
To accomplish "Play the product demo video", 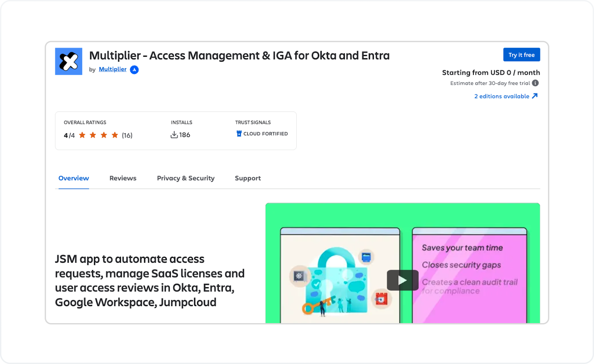I will click(402, 280).
